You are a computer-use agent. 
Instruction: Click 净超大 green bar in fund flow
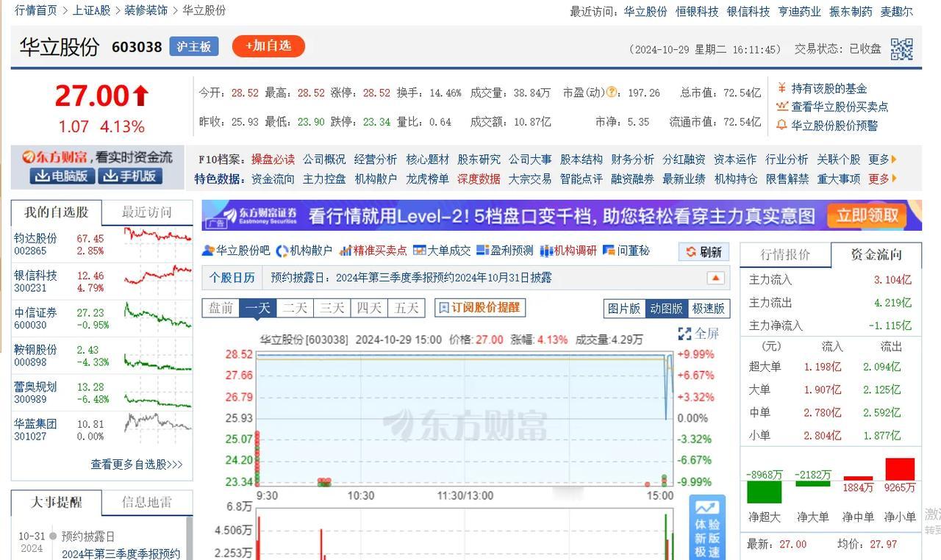click(x=764, y=492)
